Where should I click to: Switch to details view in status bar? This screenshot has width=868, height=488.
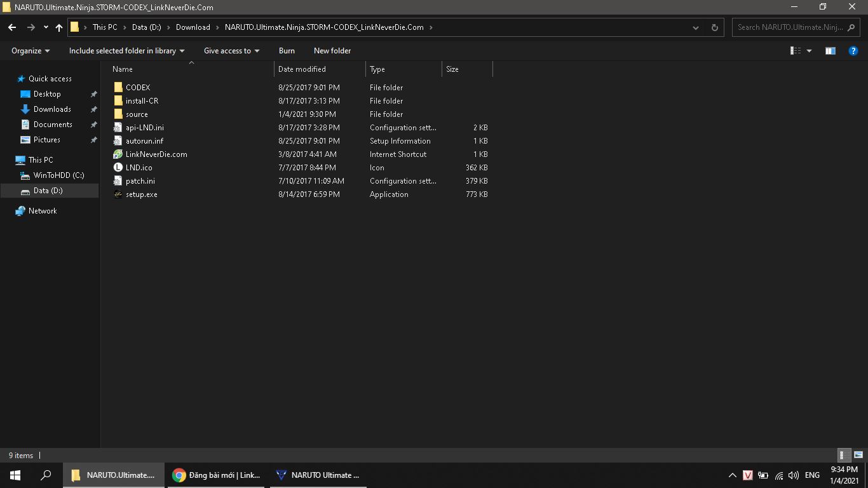pos(844,455)
